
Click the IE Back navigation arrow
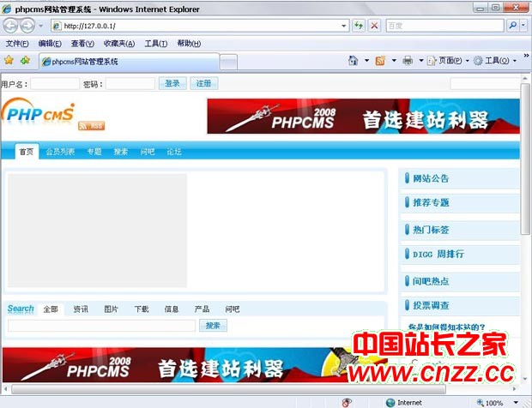(x=9, y=26)
